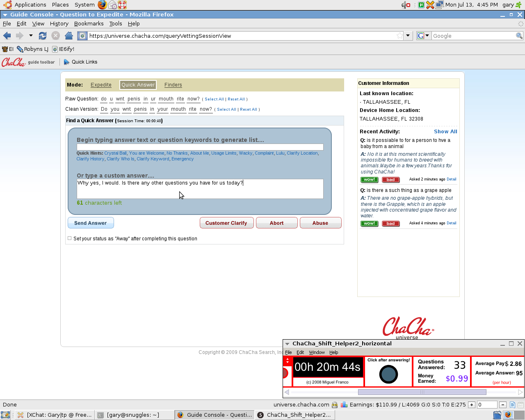Go back with Firefox back arrow

coord(7,36)
